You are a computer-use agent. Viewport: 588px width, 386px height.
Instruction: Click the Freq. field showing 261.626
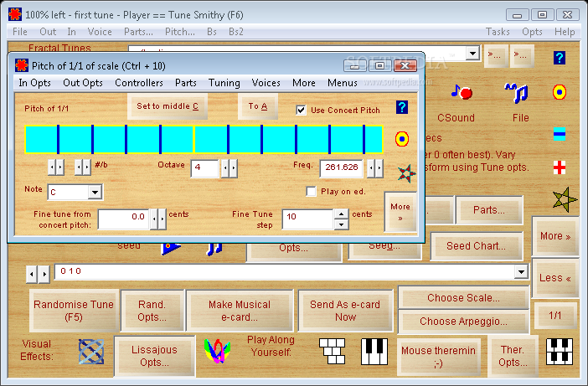341,168
